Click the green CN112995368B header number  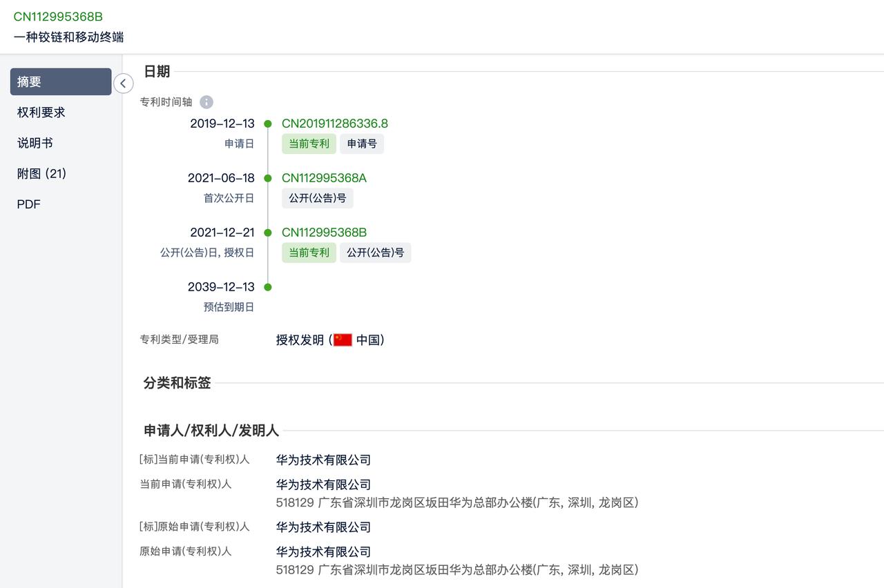58,17
